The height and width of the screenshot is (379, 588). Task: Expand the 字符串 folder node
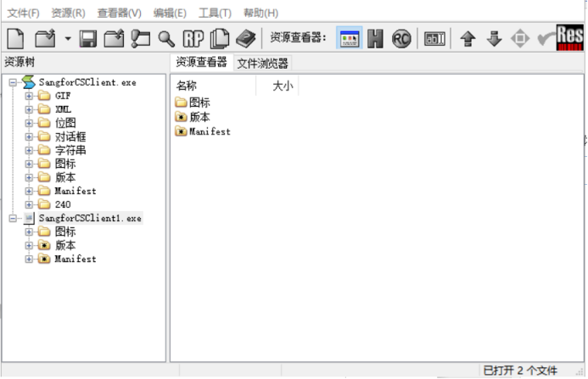[29, 150]
